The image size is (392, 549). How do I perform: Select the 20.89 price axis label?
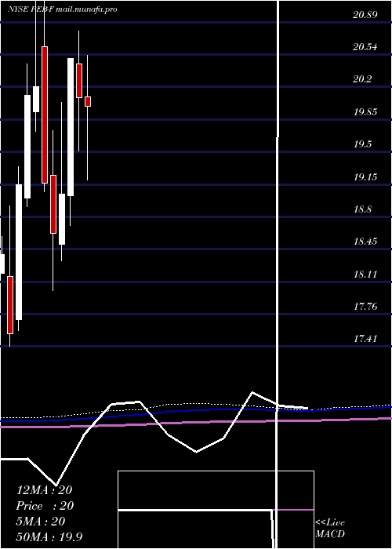click(365, 14)
